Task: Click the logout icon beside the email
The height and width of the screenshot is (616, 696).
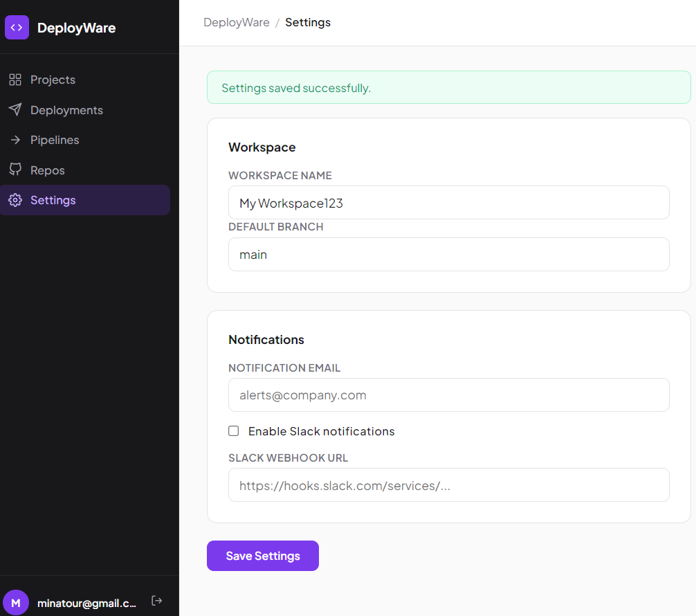Action: [156, 601]
